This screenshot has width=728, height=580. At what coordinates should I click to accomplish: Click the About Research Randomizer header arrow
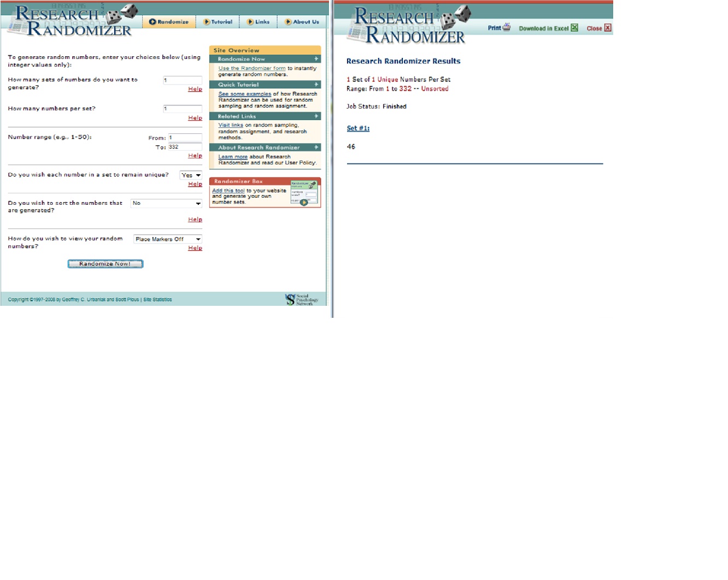point(316,147)
